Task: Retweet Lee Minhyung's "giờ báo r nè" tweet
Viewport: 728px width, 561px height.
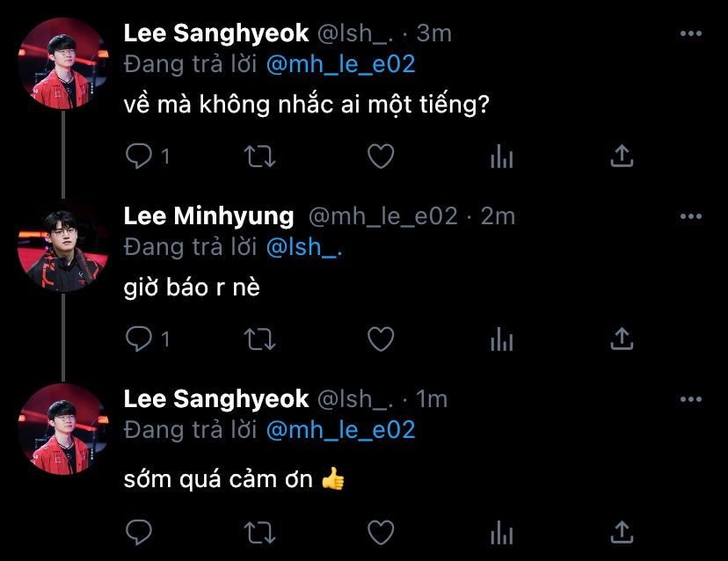Action: point(259,339)
